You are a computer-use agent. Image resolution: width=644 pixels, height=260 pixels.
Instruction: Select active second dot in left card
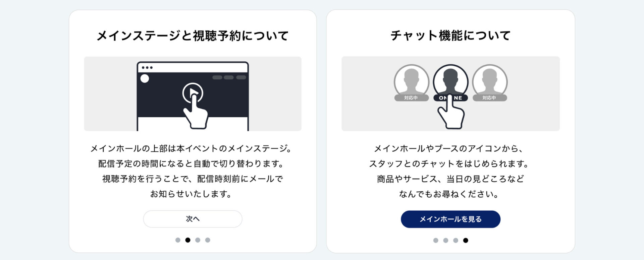click(188, 240)
